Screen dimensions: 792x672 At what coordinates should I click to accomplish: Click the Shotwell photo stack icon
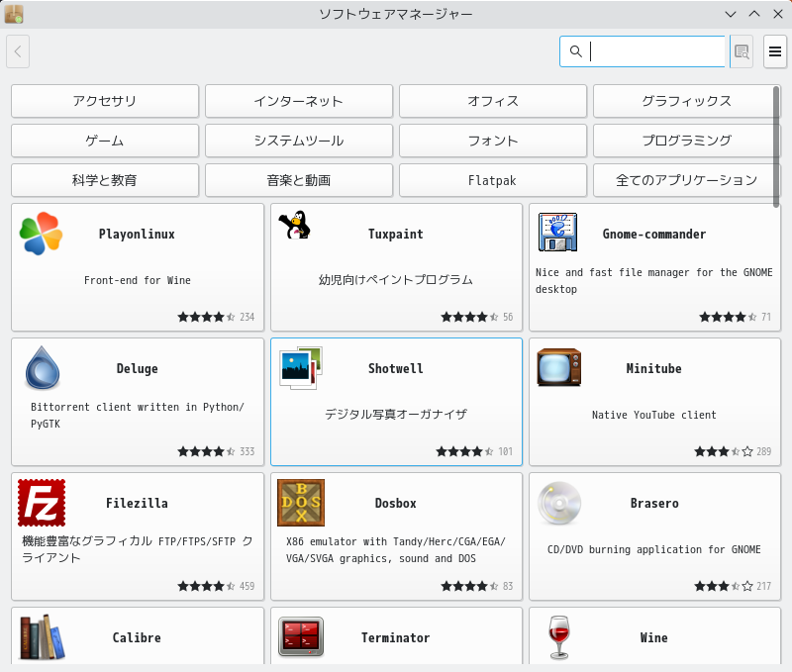pos(301,368)
